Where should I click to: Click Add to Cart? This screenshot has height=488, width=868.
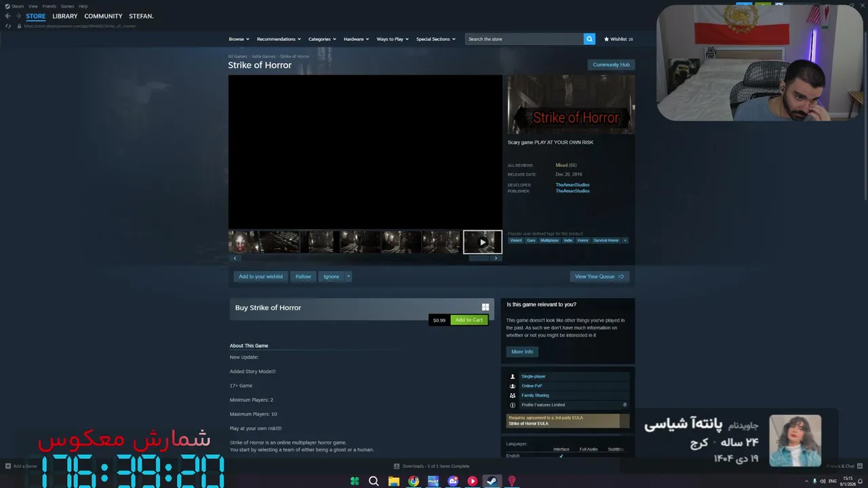469,320
